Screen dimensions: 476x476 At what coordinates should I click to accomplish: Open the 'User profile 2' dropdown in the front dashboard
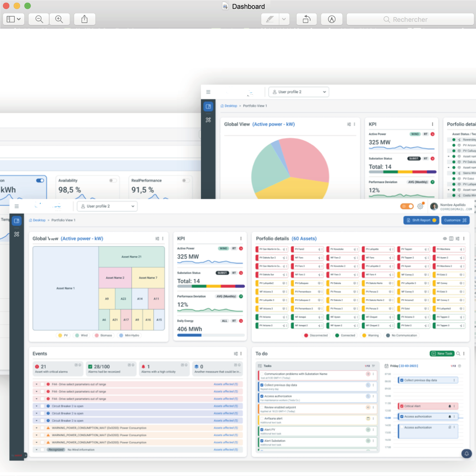click(107, 206)
